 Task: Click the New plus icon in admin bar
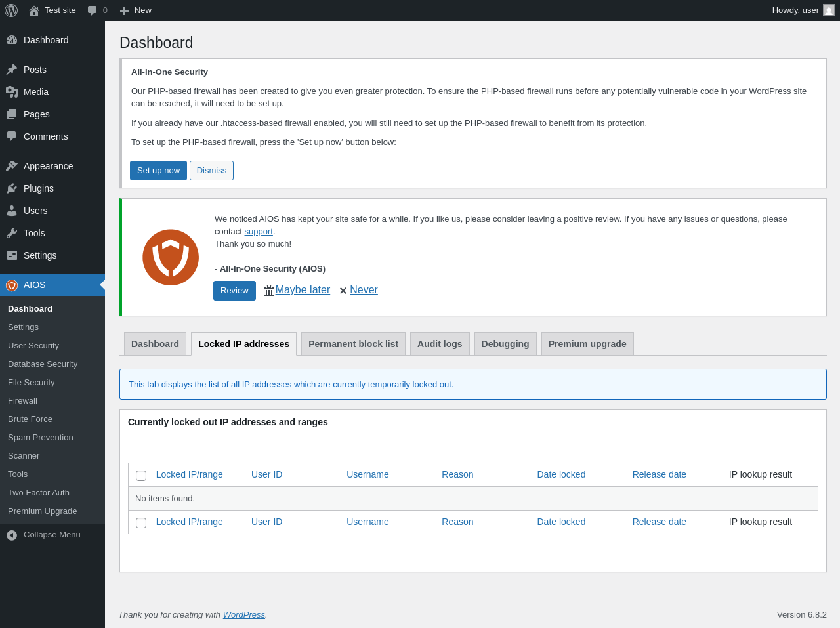[x=124, y=10]
